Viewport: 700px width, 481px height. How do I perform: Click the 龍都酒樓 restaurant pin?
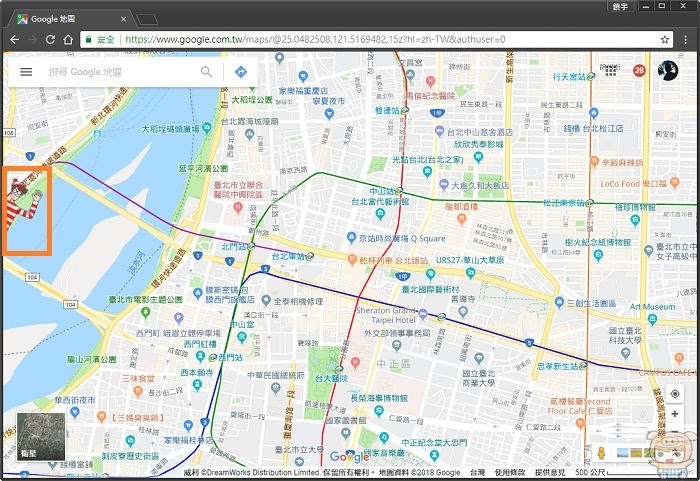[x=462, y=219]
